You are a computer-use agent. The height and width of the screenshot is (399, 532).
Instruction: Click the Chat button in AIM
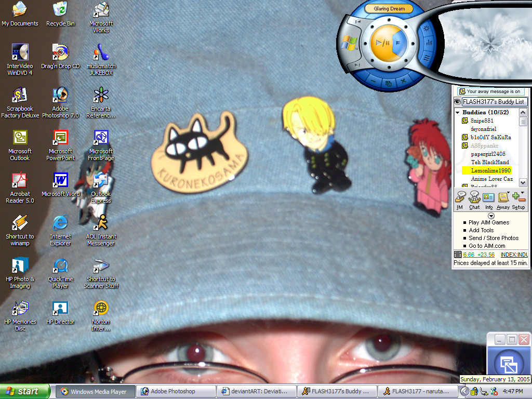pyautogui.click(x=474, y=200)
